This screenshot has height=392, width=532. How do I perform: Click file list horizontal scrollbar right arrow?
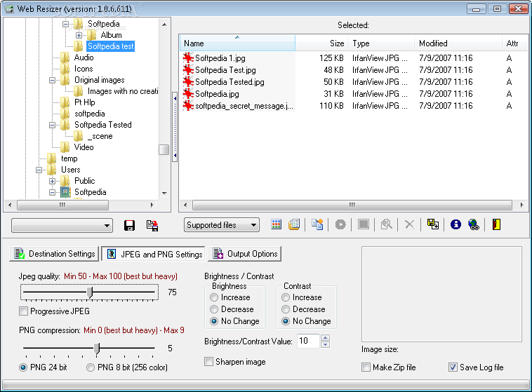tap(521, 205)
